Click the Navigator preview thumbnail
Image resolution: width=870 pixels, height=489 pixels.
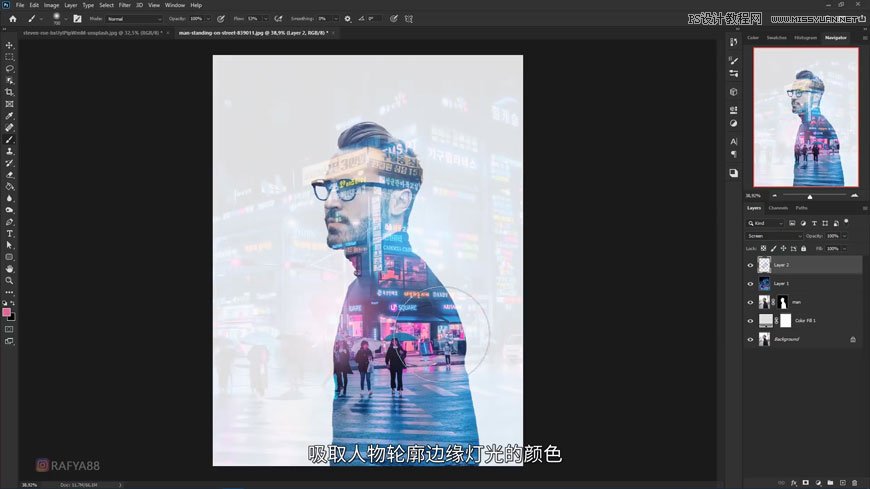806,117
